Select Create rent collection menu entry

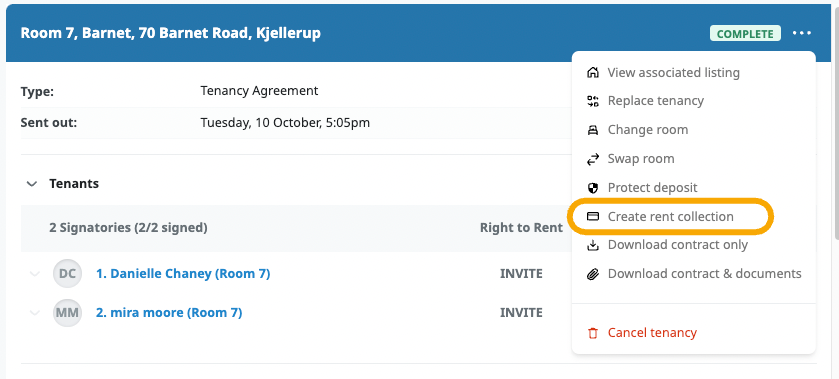coord(670,216)
